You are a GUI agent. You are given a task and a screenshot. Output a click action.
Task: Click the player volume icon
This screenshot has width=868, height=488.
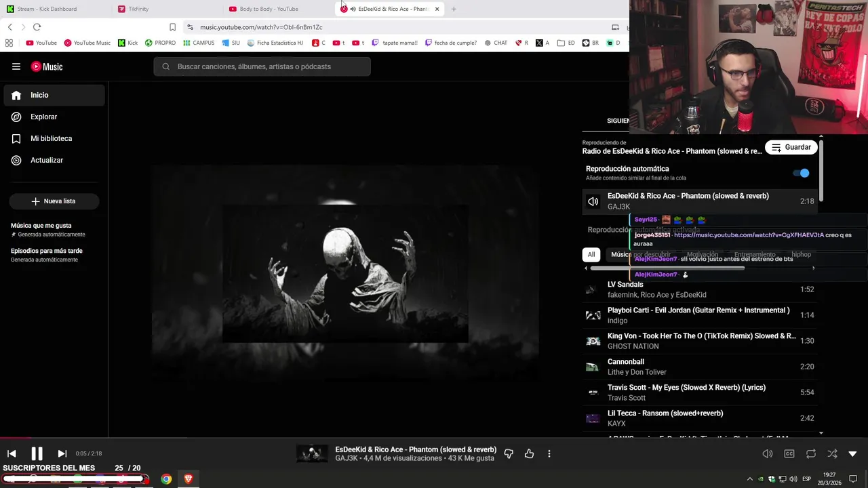click(x=768, y=453)
